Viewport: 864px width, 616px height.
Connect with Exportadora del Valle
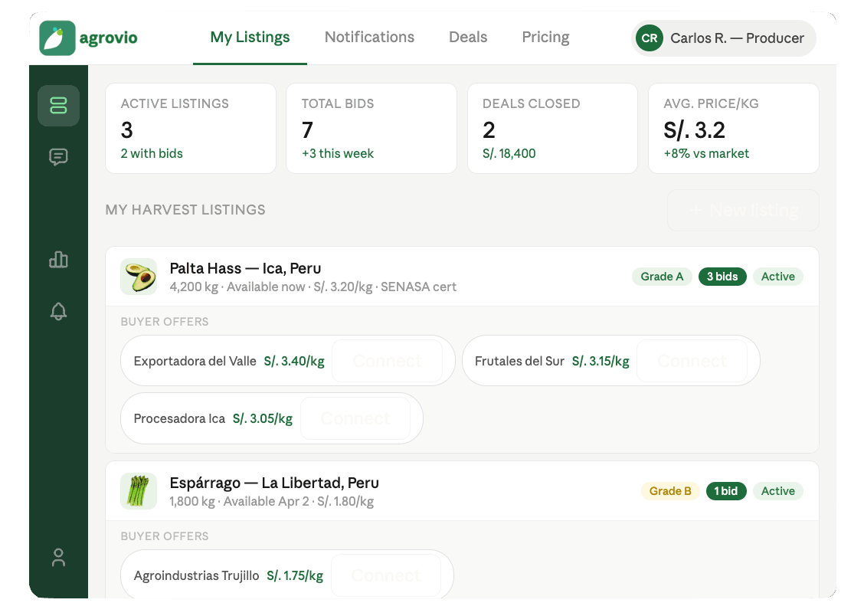[388, 361]
